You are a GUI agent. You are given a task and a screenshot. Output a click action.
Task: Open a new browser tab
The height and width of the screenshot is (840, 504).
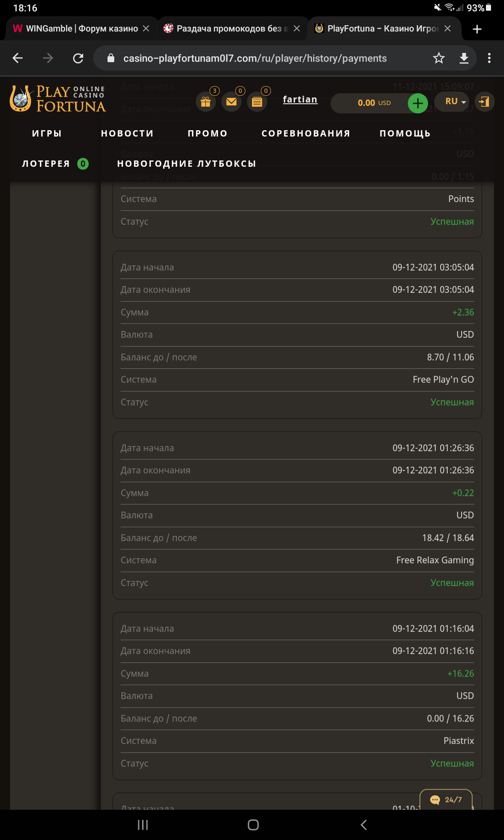(477, 29)
